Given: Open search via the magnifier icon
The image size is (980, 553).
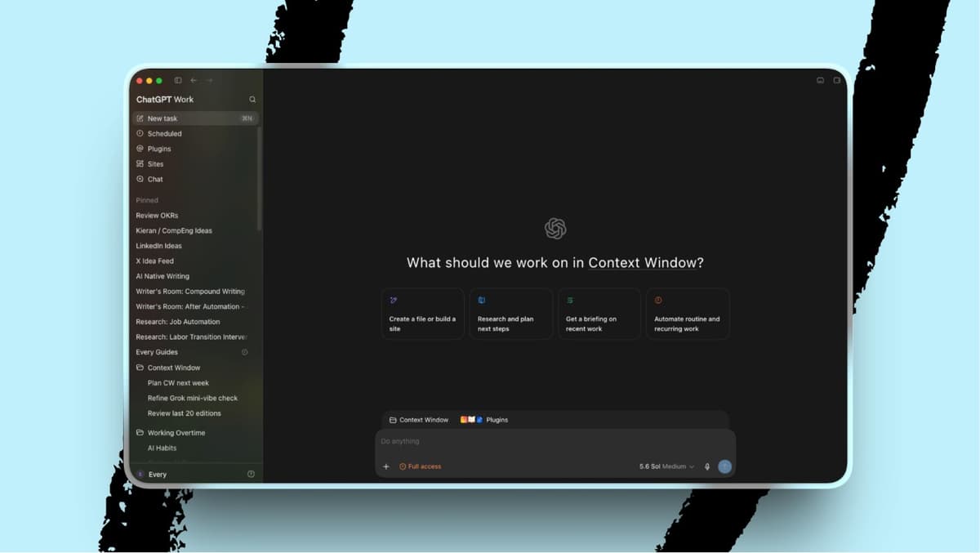Looking at the screenshot, I should click(252, 100).
